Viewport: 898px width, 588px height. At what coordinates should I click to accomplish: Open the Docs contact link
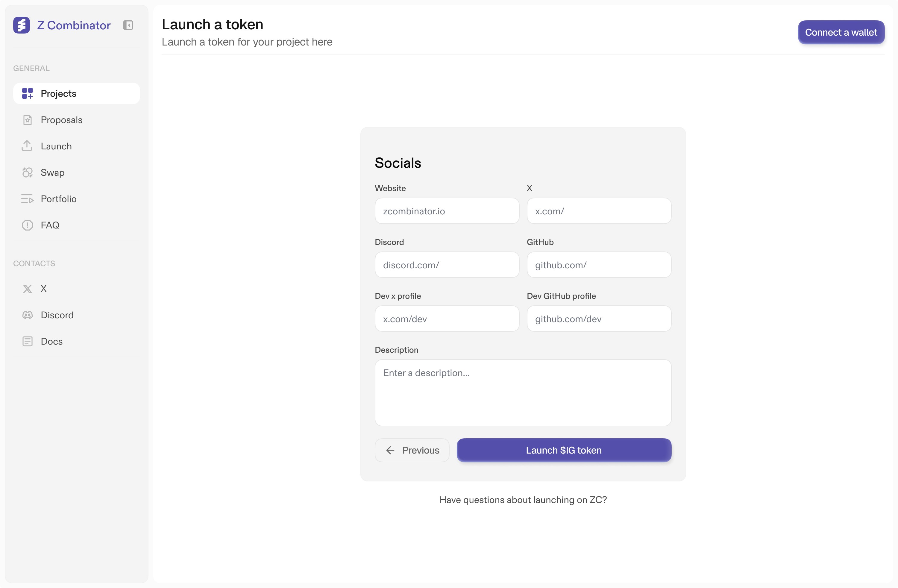[x=51, y=342]
